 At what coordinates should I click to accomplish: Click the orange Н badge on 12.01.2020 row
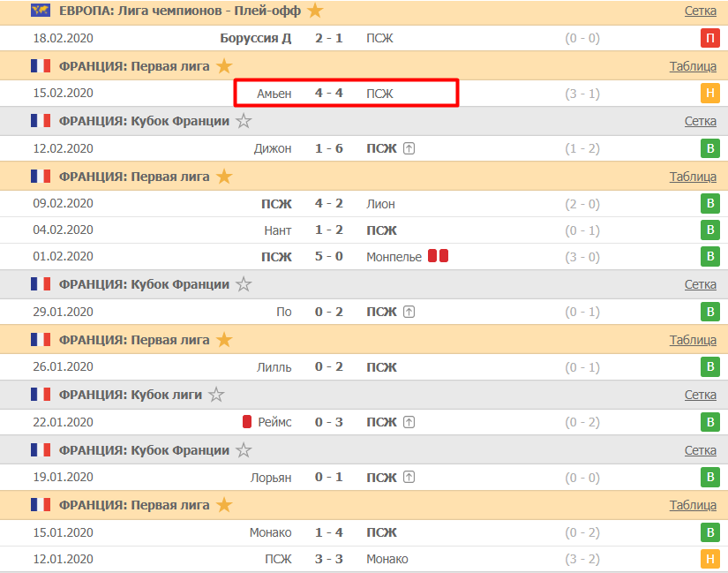(709, 559)
